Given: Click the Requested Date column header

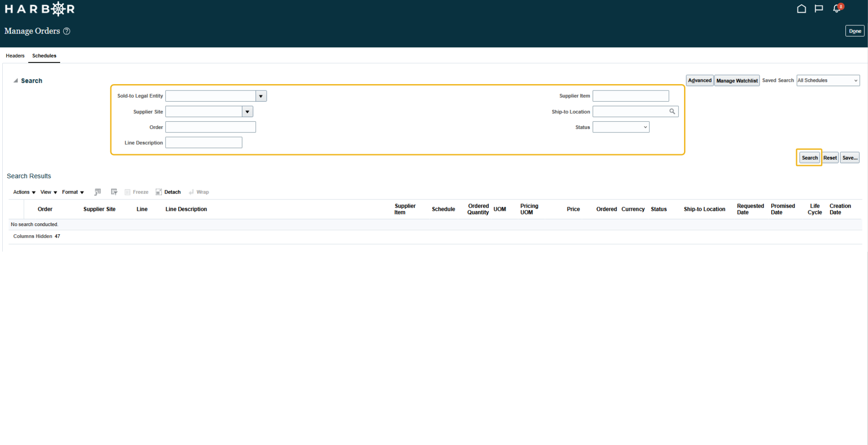Looking at the screenshot, I should coord(750,209).
